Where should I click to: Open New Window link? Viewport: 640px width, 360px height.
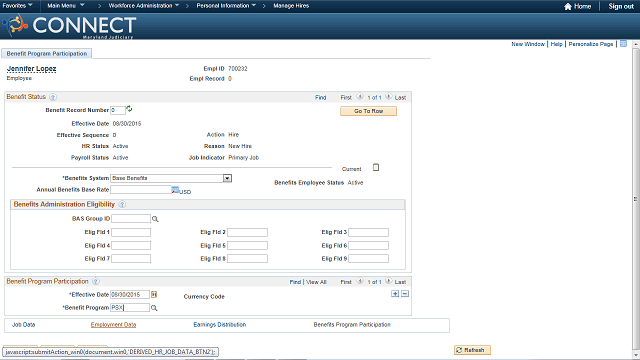point(528,44)
